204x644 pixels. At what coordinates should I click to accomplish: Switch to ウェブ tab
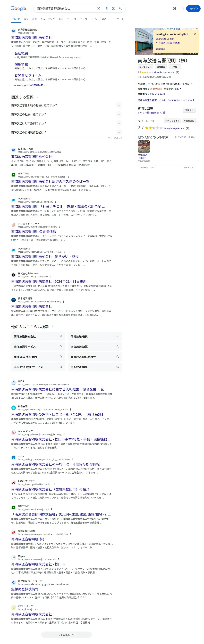[84, 19]
